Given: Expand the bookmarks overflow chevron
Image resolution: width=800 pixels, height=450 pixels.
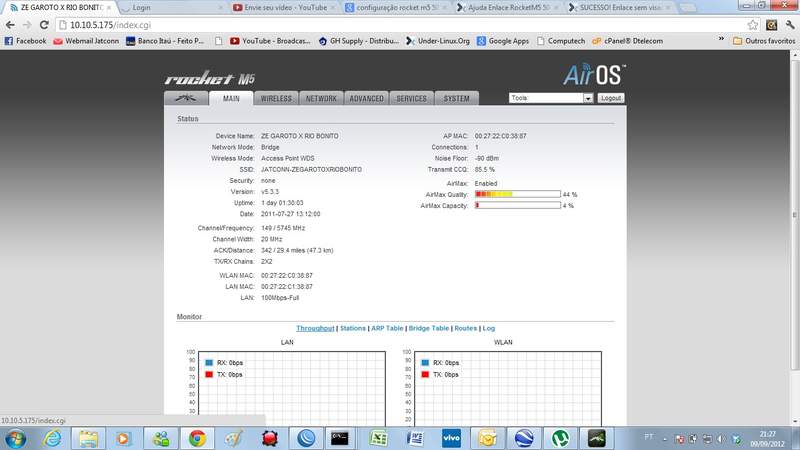Looking at the screenshot, I should (x=721, y=39).
